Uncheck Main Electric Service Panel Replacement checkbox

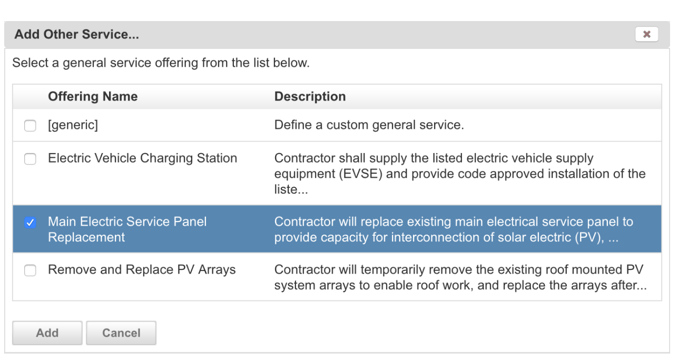pyautogui.click(x=30, y=223)
